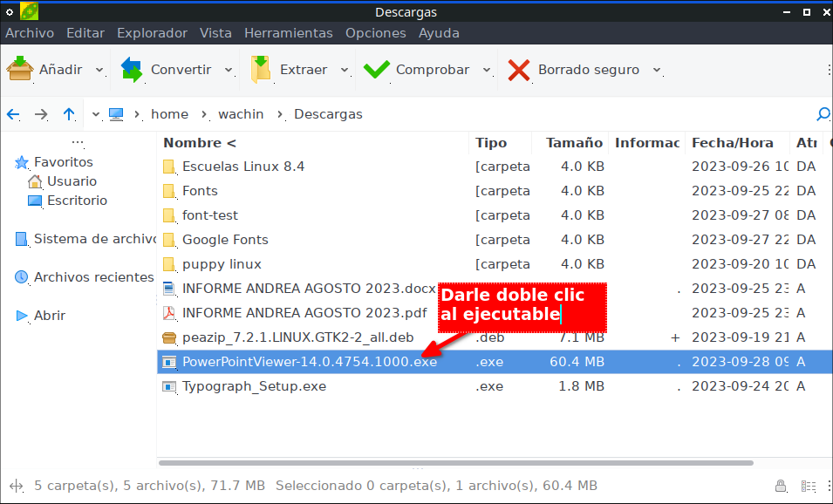833x504 pixels.
Task: Expand the chevron before wachin breadcrumb
Action: coord(204,114)
